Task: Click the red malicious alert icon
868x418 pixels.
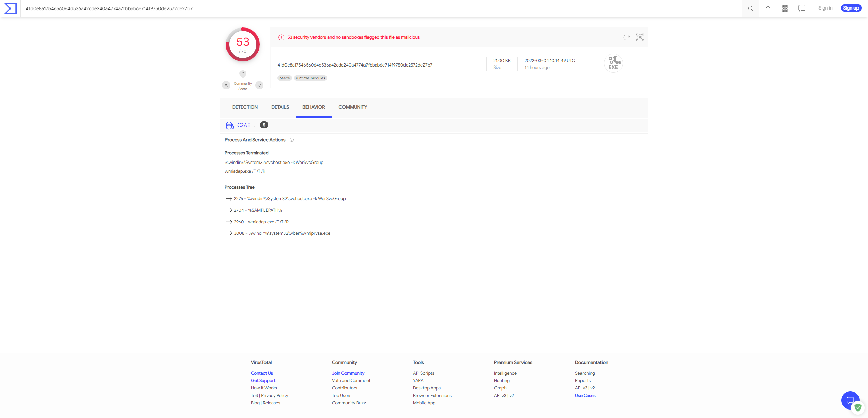Action: point(281,37)
